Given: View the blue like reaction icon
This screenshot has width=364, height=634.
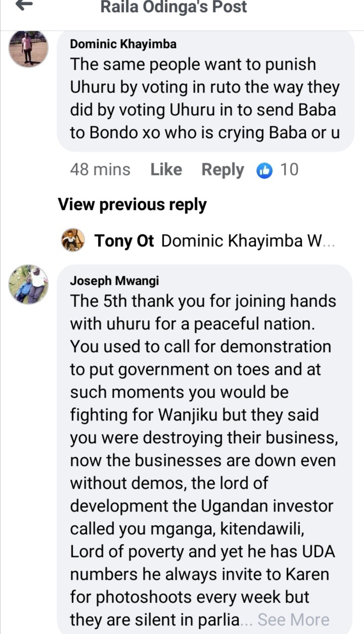Looking at the screenshot, I should pyautogui.click(x=264, y=171).
